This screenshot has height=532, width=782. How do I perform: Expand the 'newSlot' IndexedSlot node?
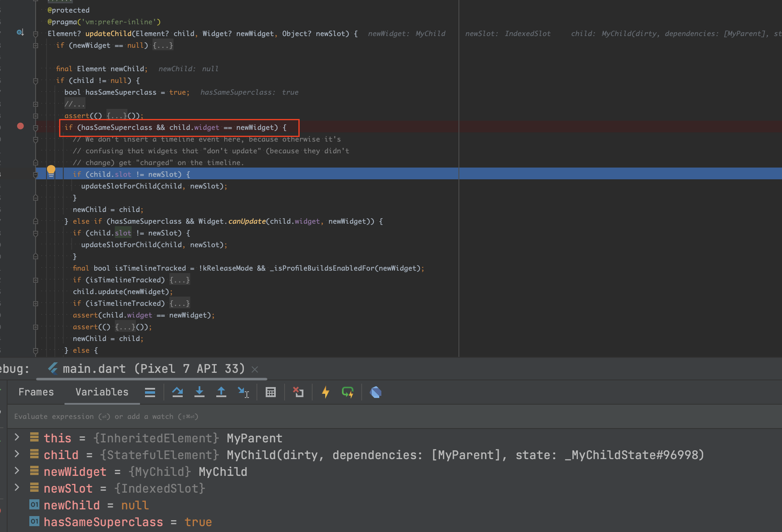(17, 488)
